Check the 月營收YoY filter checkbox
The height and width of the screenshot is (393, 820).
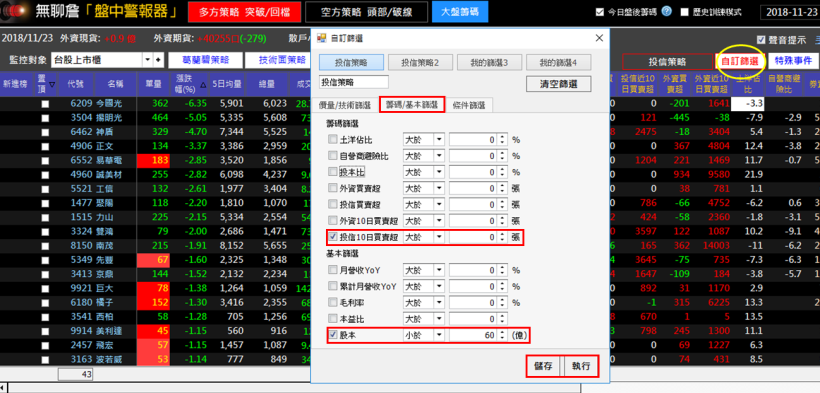point(333,270)
